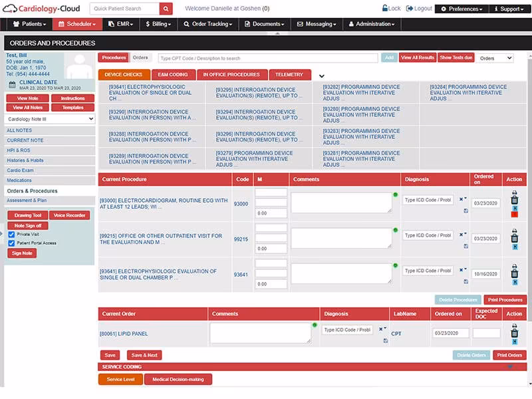Select the Orders toggle tab
The width and height of the screenshot is (532, 399).
point(140,58)
